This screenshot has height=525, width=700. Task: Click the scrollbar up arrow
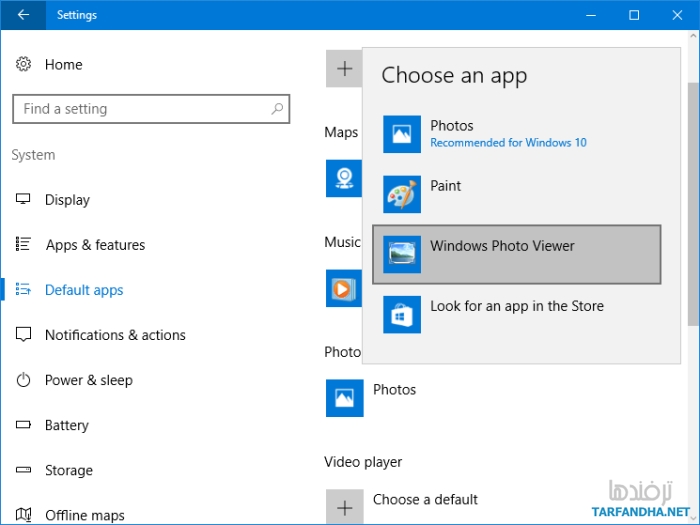tap(692, 36)
